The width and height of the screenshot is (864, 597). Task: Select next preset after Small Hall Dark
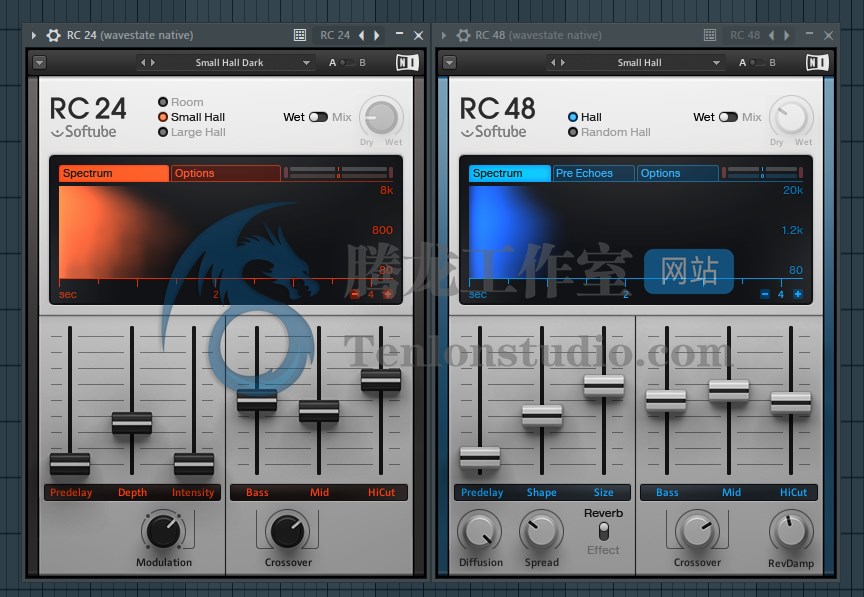(x=153, y=62)
